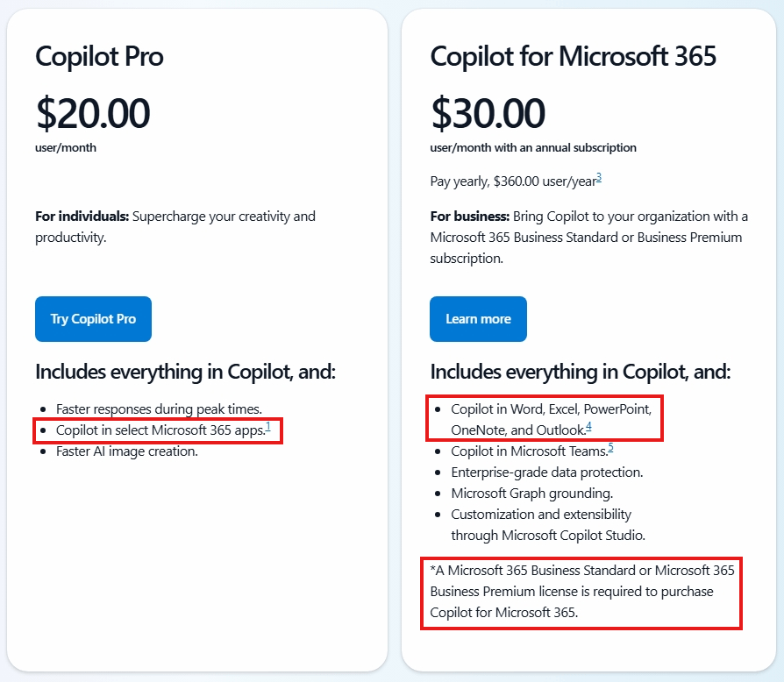Click the $20.00 price text
Screen dimensions: 784x682
[x=93, y=113]
